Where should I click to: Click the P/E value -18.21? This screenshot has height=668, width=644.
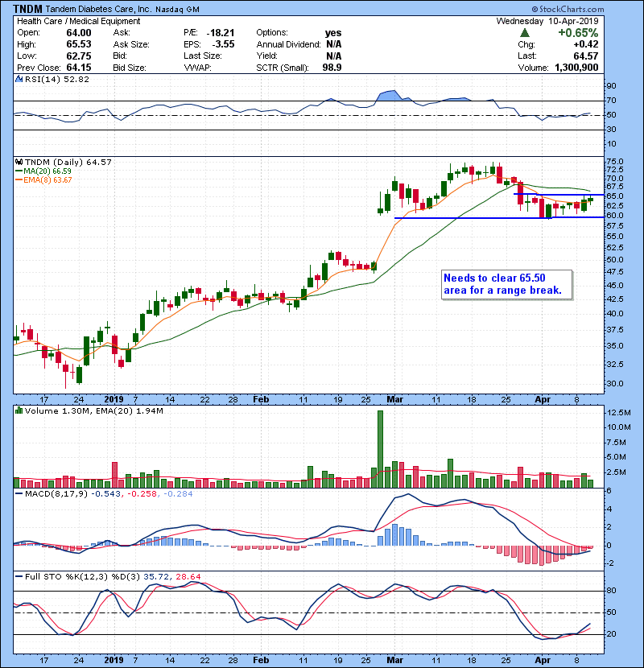tap(221, 33)
